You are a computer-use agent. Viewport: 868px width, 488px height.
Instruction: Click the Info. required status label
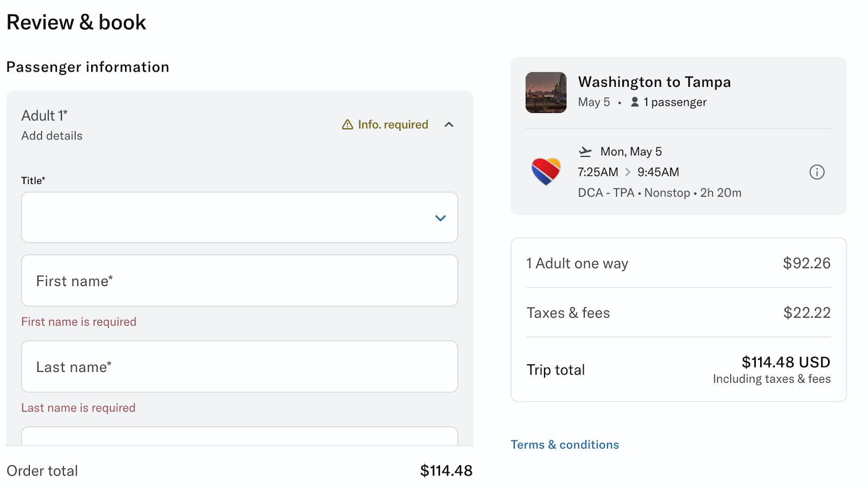pyautogui.click(x=393, y=125)
